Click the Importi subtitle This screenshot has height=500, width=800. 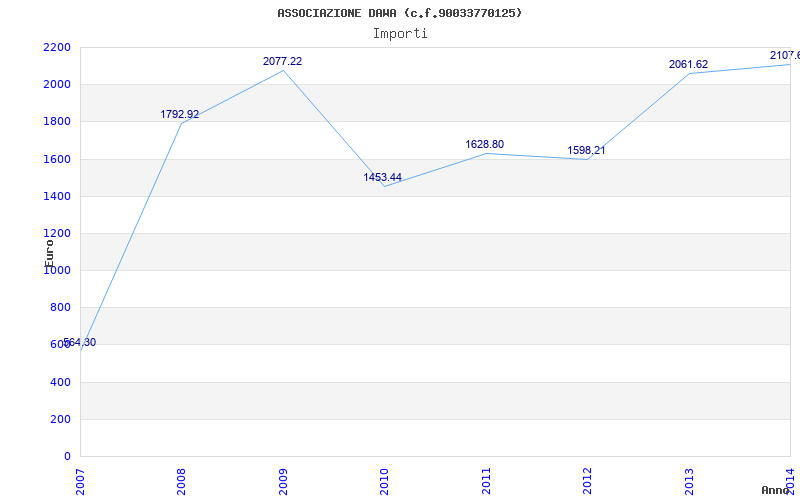pos(400,34)
